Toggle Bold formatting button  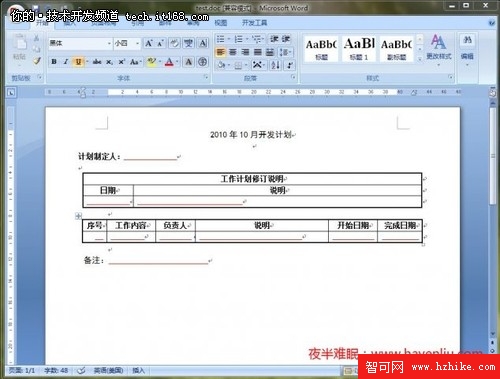54,62
